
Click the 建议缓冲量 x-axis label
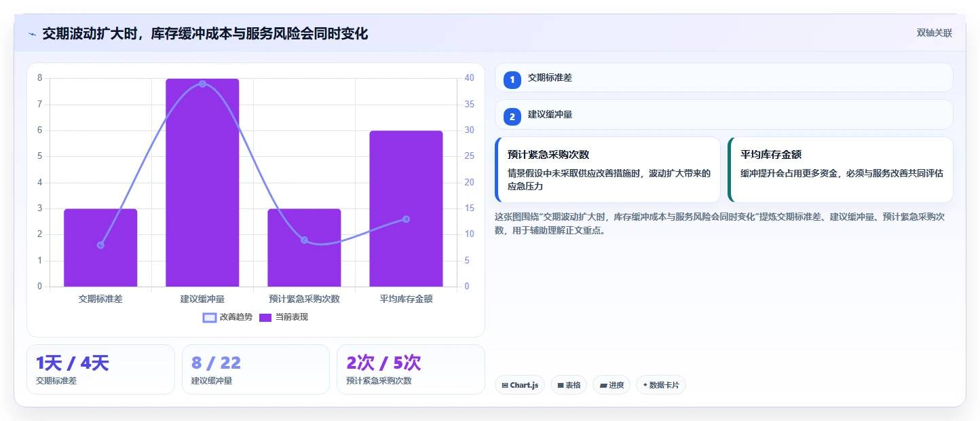[x=202, y=299]
